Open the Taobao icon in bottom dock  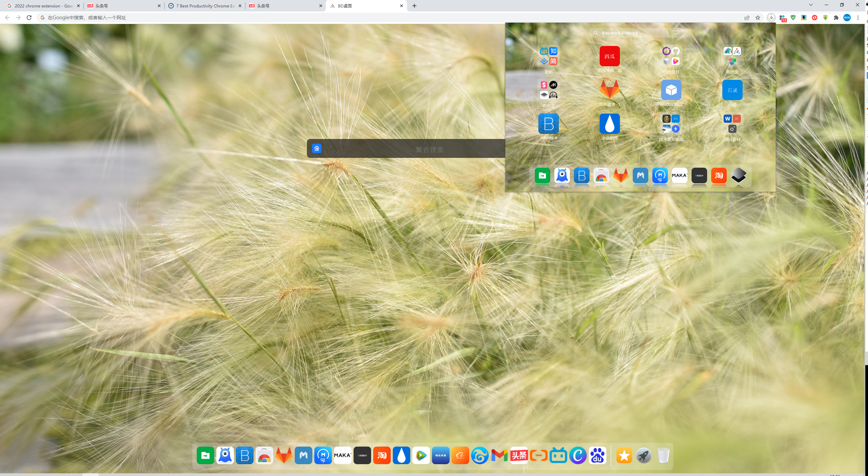382,455
